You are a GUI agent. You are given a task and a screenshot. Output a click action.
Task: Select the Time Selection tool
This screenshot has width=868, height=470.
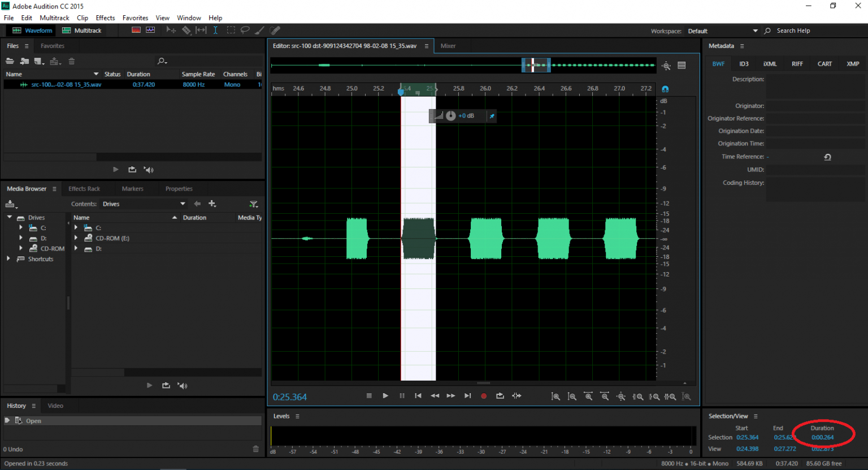click(215, 31)
